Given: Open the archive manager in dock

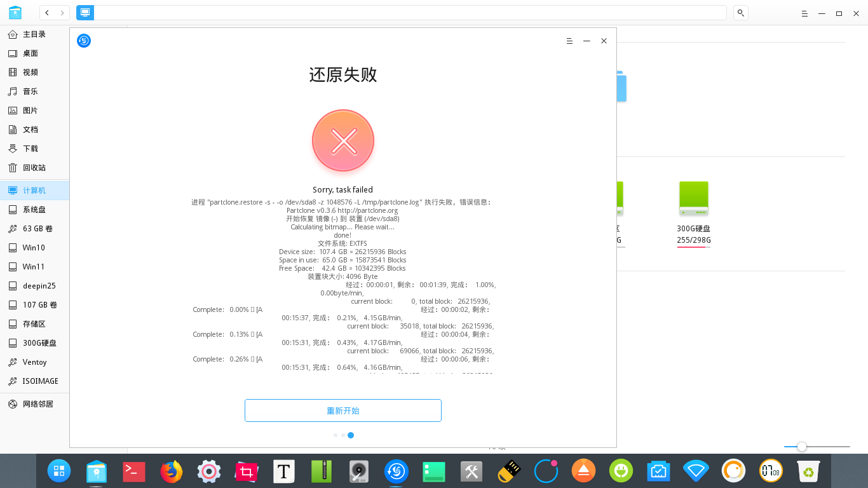Looking at the screenshot, I should (322, 471).
